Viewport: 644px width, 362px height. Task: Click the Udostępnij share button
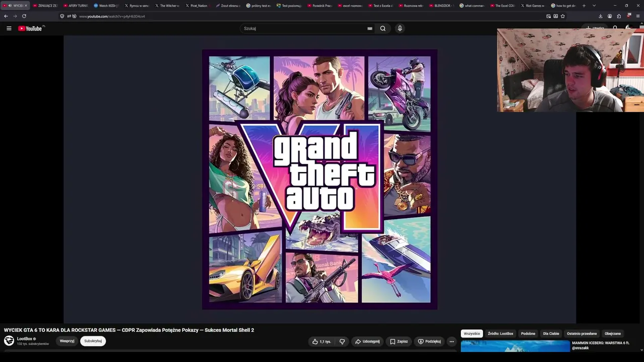click(x=367, y=341)
